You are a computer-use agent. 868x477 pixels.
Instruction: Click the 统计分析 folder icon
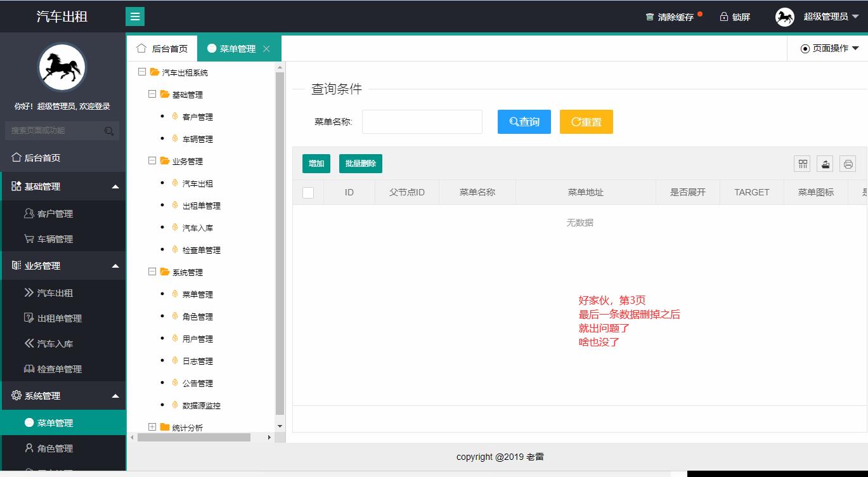coord(165,428)
